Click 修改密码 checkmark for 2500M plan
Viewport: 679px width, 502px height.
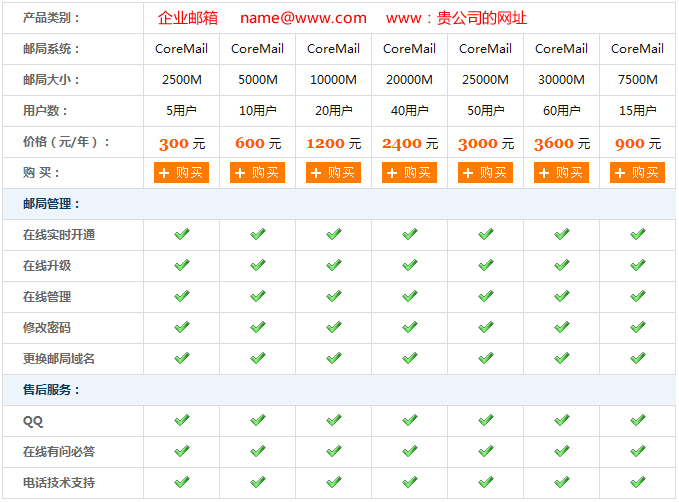[182, 327]
